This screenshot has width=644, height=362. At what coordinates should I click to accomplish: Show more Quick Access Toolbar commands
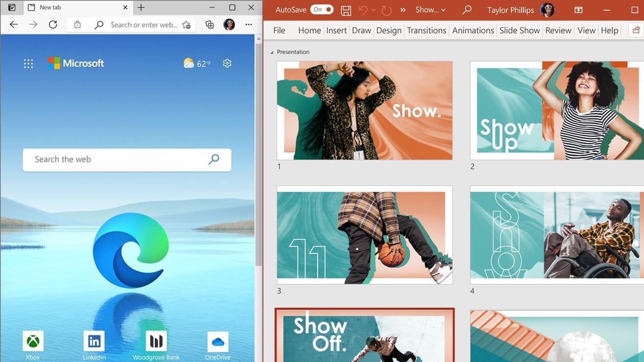403,10
